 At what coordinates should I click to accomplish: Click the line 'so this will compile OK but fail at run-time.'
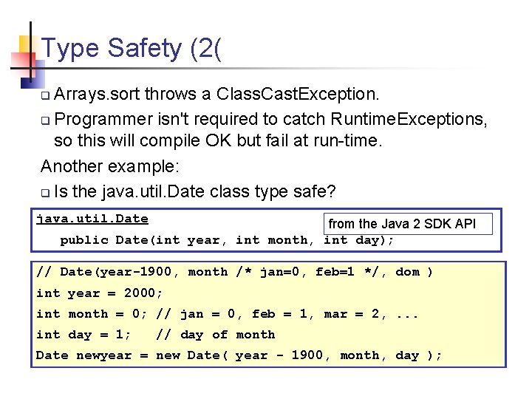point(218,140)
